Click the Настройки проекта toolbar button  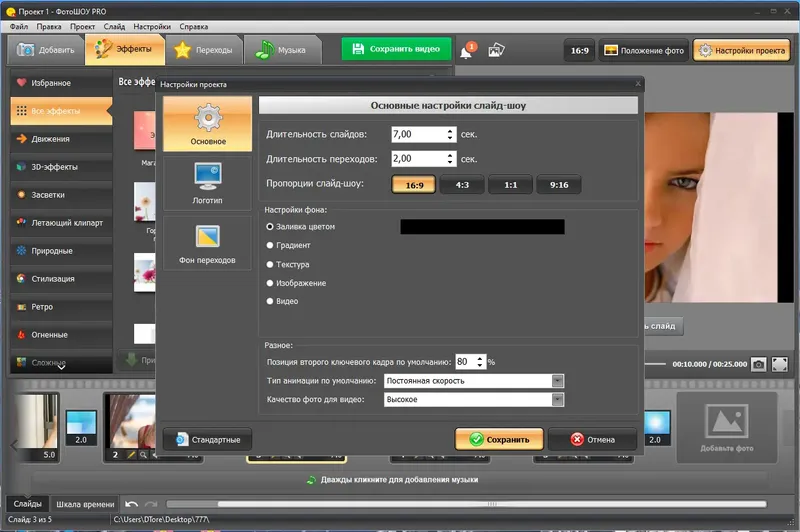[742, 50]
